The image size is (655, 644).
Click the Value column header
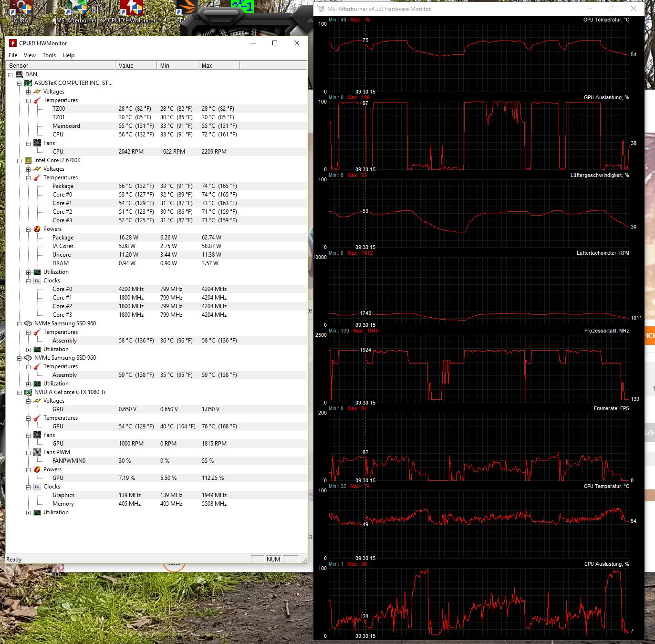pyautogui.click(x=136, y=66)
